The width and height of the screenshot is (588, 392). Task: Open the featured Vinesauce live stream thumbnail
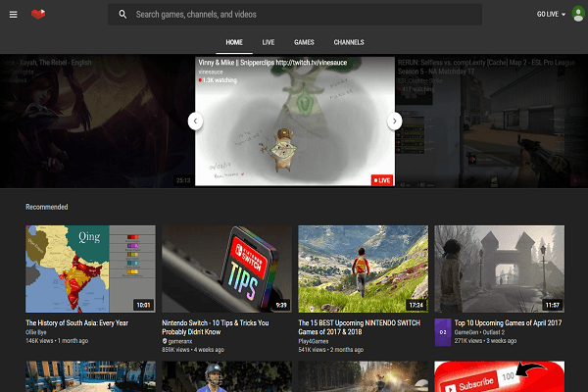(x=295, y=122)
